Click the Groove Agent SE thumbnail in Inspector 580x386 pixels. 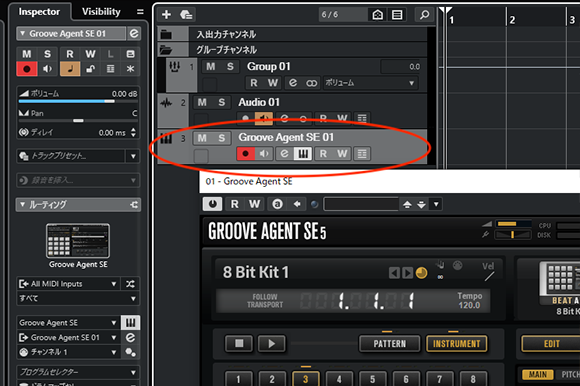tap(78, 241)
